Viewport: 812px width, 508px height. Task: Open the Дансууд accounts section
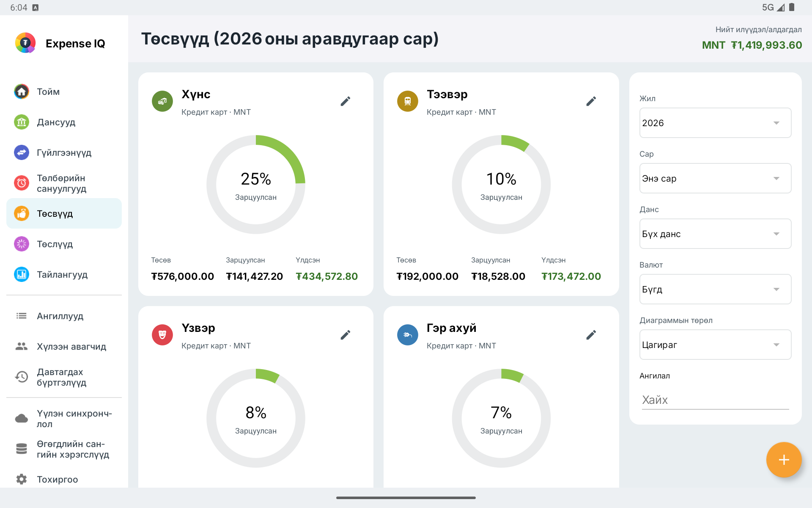64,122
